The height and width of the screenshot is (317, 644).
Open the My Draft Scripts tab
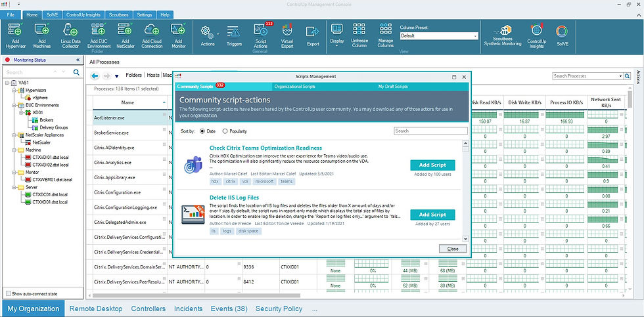[x=393, y=87]
